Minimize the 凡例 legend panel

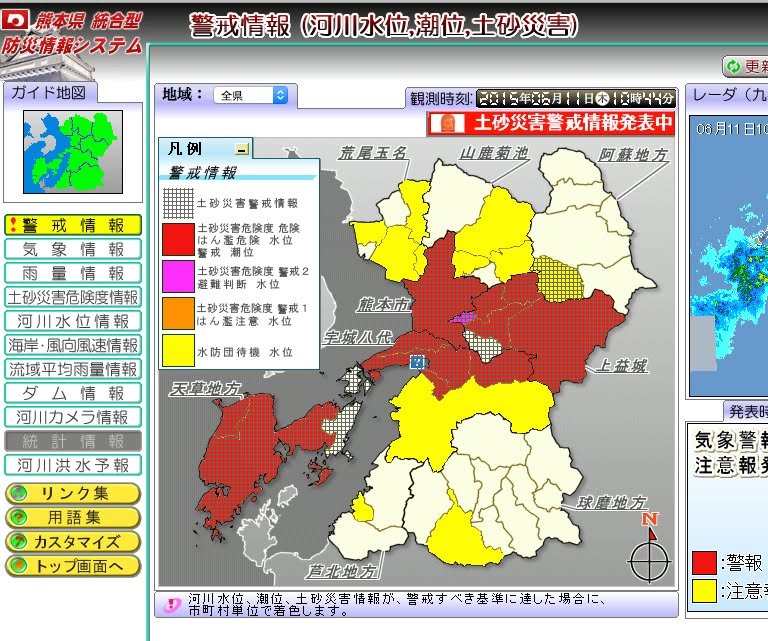coord(241,149)
